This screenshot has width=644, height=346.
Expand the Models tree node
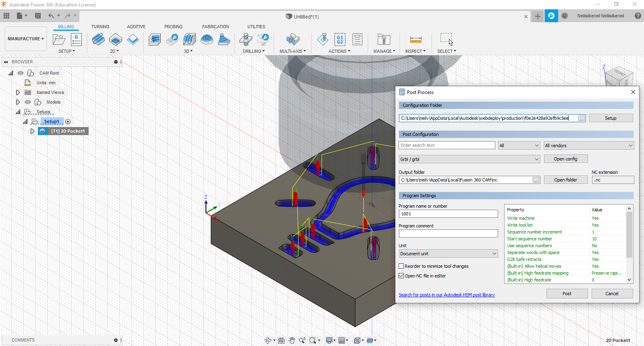[x=18, y=102]
